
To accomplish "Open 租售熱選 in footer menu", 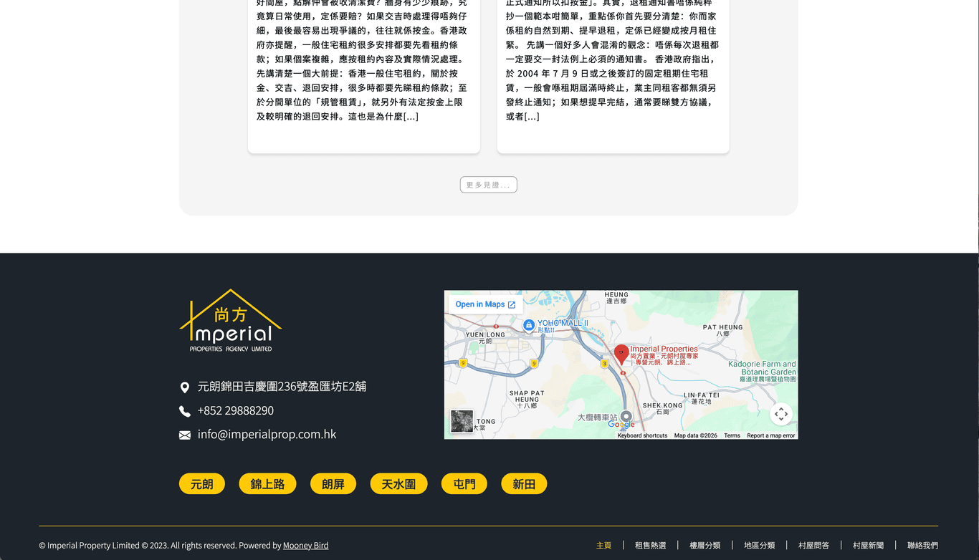I will coord(650,546).
